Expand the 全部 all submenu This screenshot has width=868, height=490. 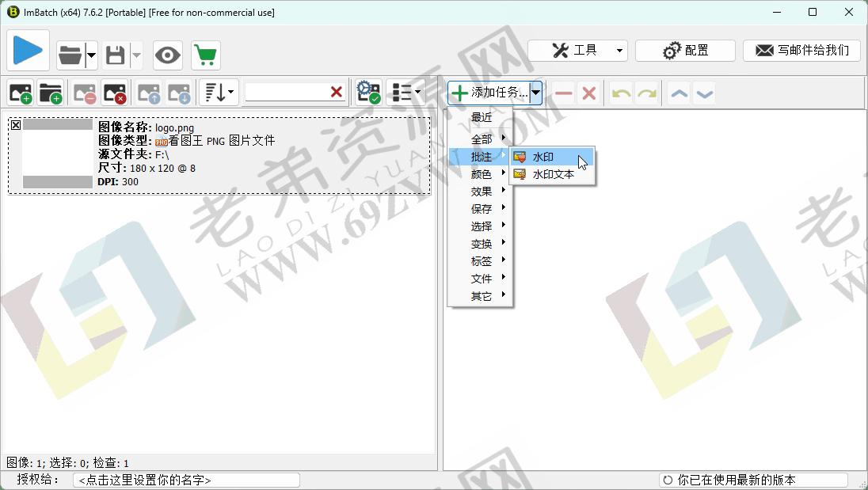(x=481, y=139)
